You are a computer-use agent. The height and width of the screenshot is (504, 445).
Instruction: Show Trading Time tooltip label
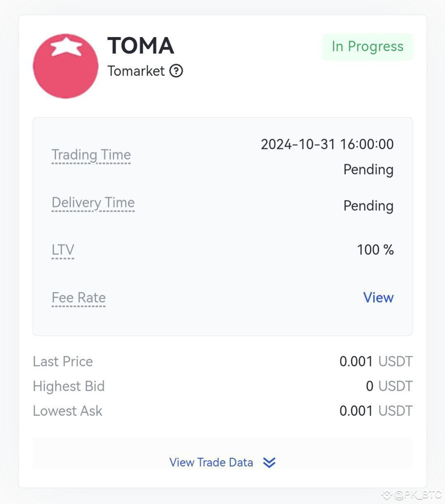(x=91, y=155)
